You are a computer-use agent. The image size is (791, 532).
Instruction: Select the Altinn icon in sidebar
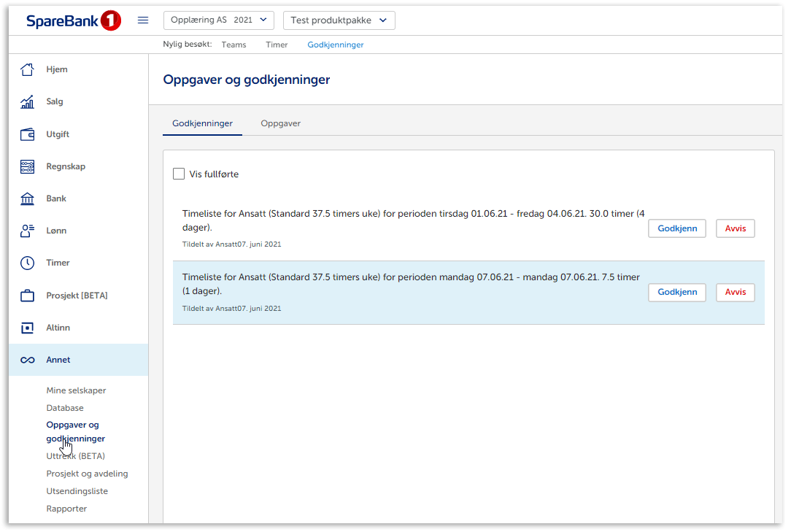click(x=27, y=328)
